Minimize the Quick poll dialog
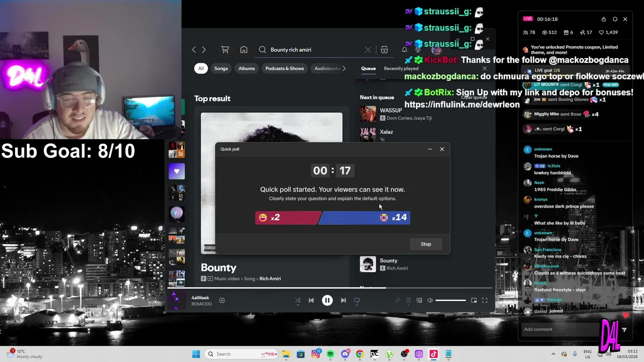This screenshot has height=362, width=644. point(430,149)
